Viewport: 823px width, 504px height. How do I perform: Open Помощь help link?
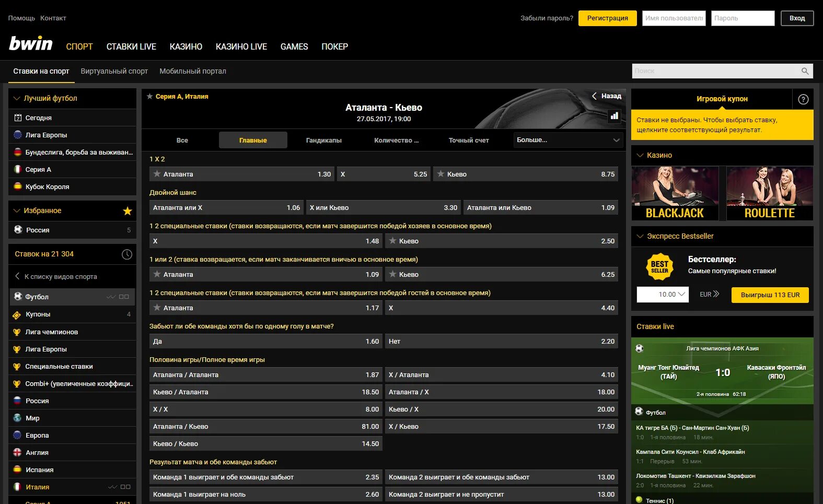(x=21, y=18)
